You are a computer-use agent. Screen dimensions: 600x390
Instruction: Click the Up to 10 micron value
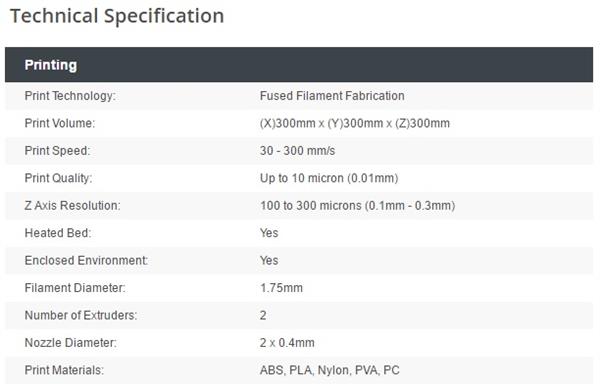[329, 178]
